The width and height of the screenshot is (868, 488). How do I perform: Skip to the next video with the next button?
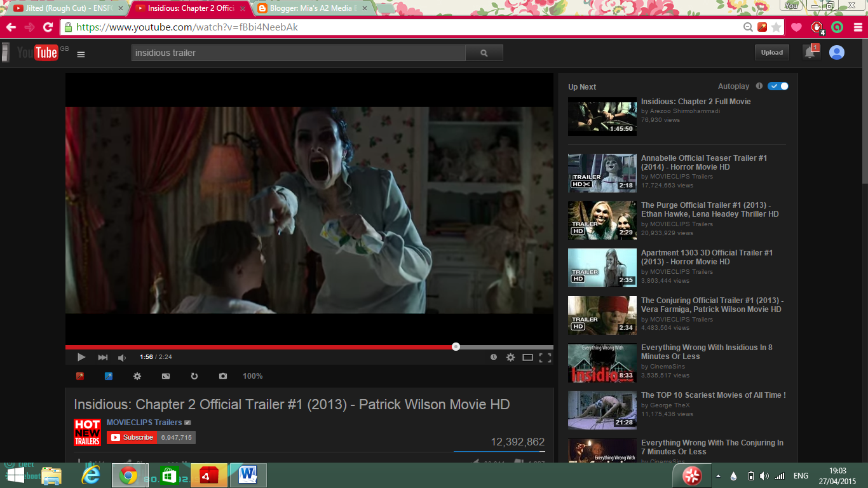pos(102,357)
